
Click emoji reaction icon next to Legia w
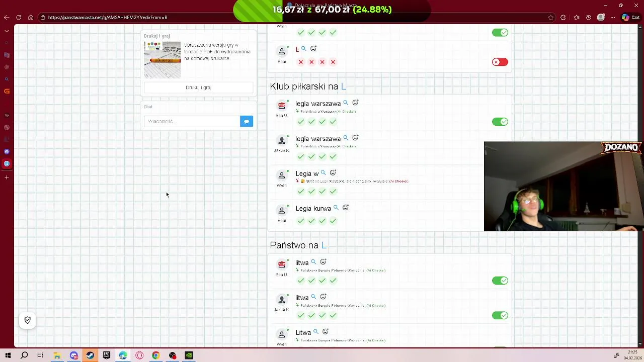pyautogui.click(x=333, y=172)
